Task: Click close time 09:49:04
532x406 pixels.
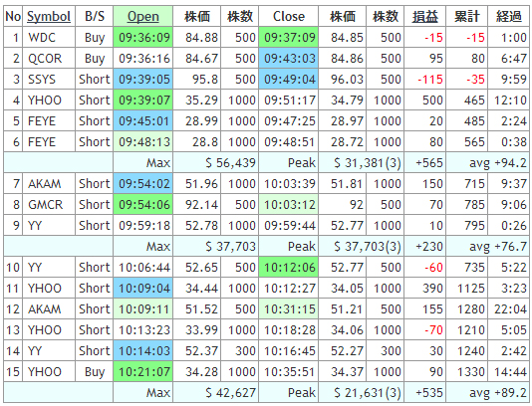Action: click(288, 79)
